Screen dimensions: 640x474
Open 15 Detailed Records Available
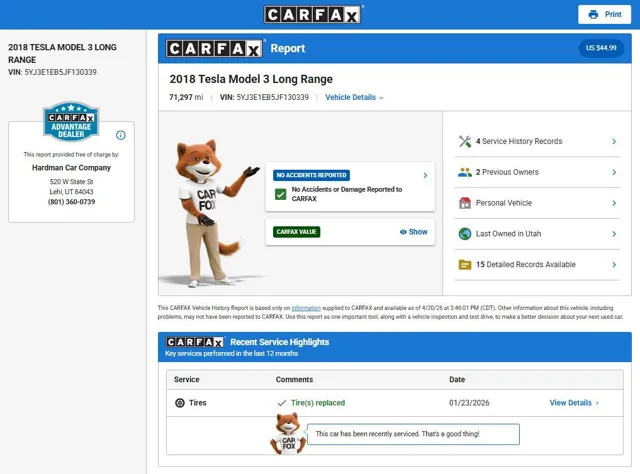[x=537, y=265]
